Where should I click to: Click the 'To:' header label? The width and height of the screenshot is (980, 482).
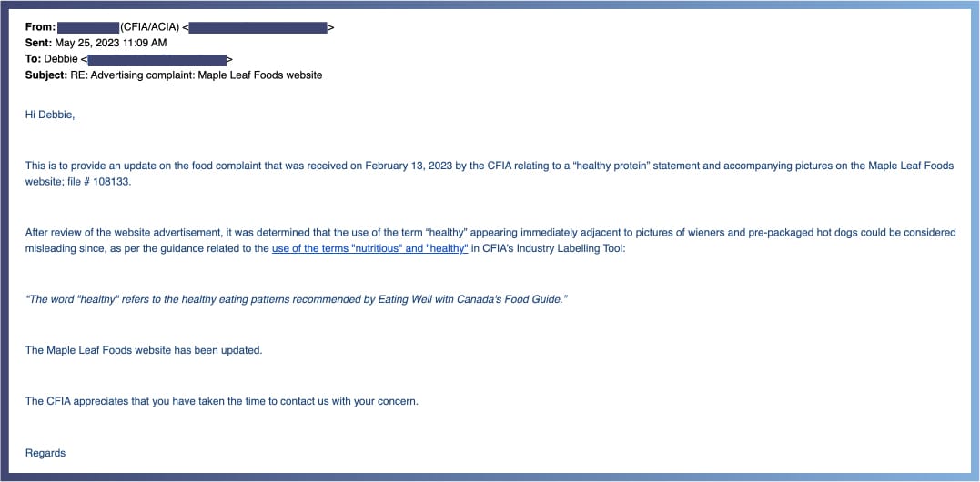click(x=33, y=60)
